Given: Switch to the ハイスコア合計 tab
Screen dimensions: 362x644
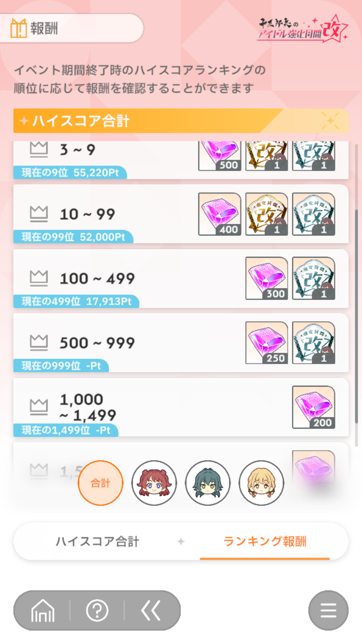Looking at the screenshot, I should click(97, 542).
